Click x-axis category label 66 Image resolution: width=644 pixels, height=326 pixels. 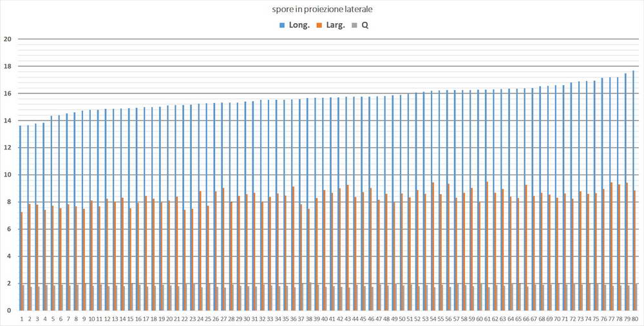pos(526,319)
